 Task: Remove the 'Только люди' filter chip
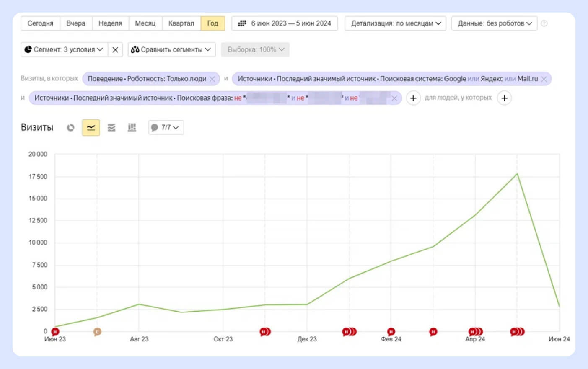[212, 79]
